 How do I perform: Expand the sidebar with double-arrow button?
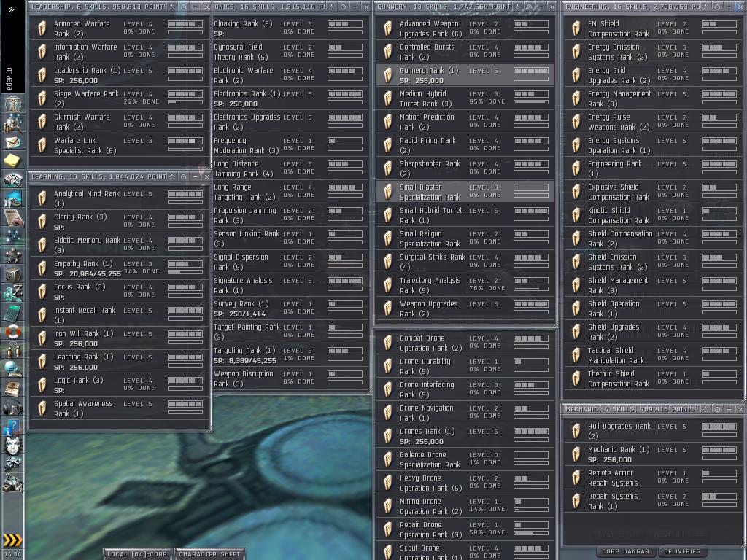[11, 9]
